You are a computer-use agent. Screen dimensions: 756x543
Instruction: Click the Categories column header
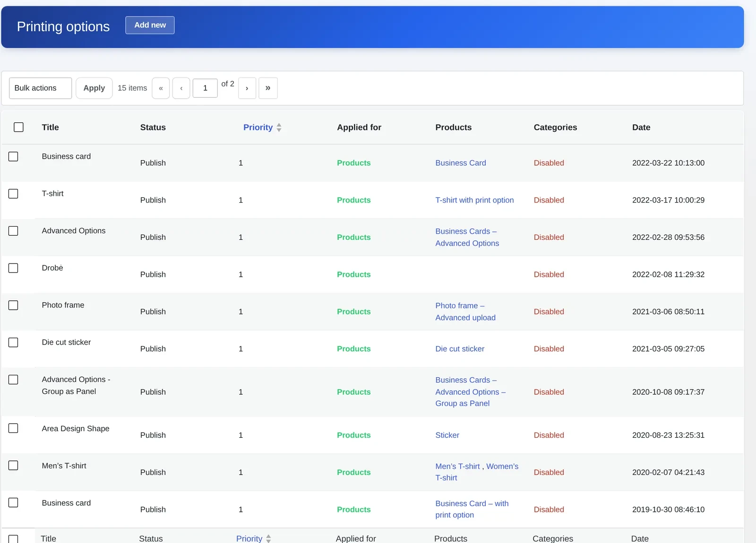pyautogui.click(x=555, y=127)
